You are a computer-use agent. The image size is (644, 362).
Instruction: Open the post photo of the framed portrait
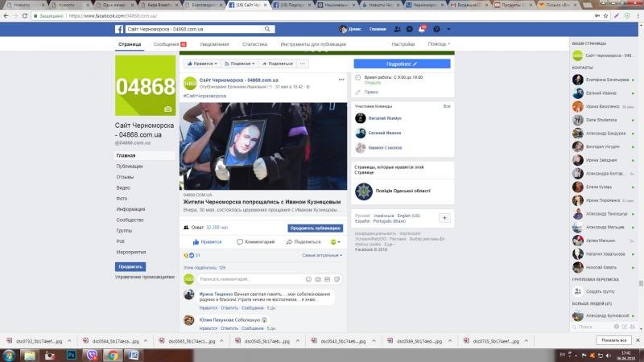pyautogui.click(x=263, y=146)
